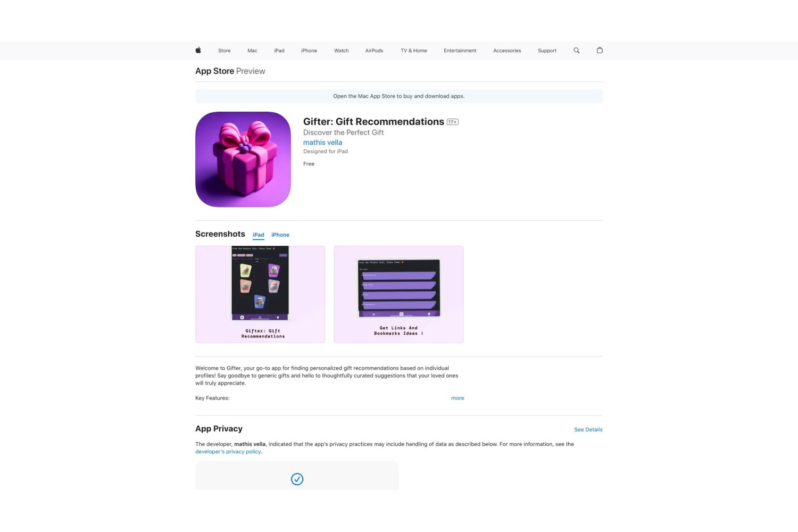Go to AirPods in navigation
This screenshot has width=798, height=532.
[374, 51]
